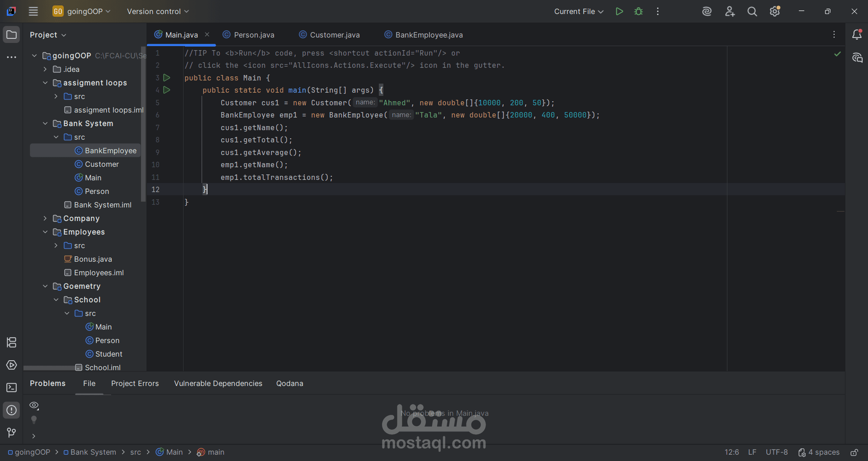Open the Project Errors tab
Image resolution: width=868 pixels, height=461 pixels.
point(135,383)
